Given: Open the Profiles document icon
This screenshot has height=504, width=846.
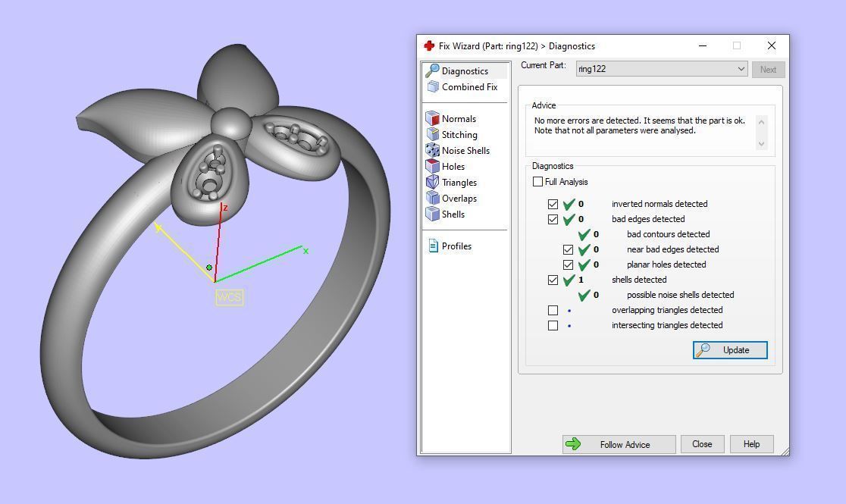Looking at the screenshot, I should 433,246.
